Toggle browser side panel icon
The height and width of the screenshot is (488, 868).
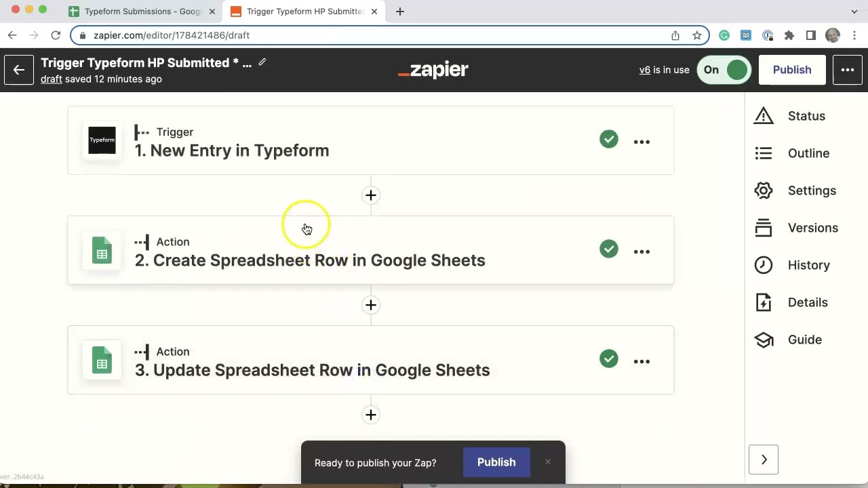coord(810,35)
